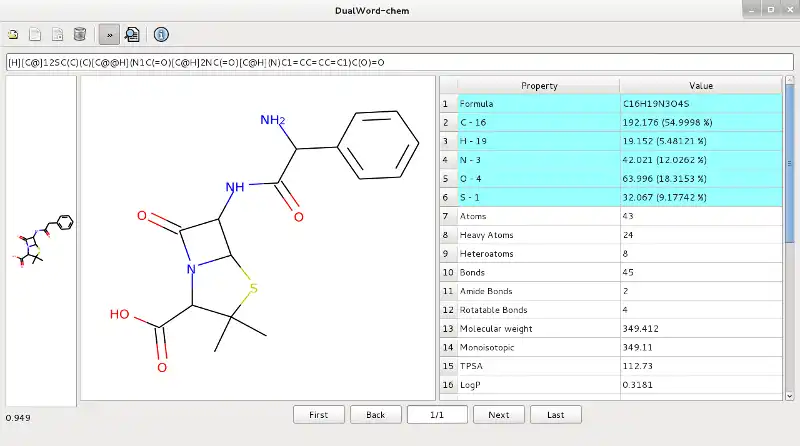The image size is (800, 446).
Task: Click the Property column header
Action: [539, 86]
